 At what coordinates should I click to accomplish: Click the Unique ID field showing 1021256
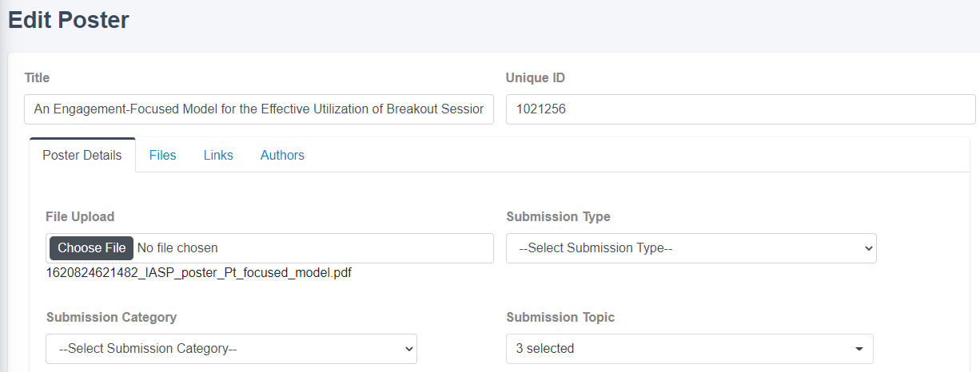[740, 109]
